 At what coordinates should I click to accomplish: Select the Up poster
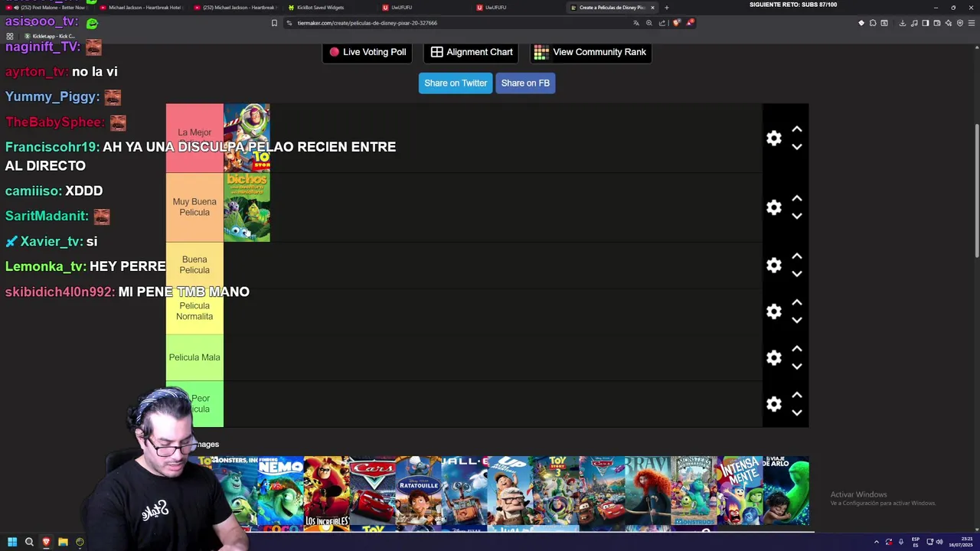(x=511, y=491)
